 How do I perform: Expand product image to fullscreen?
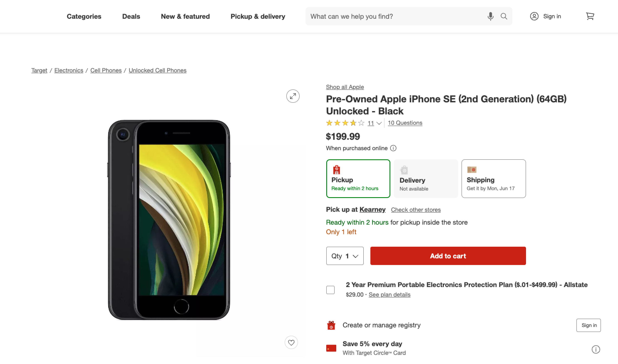[x=293, y=96]
